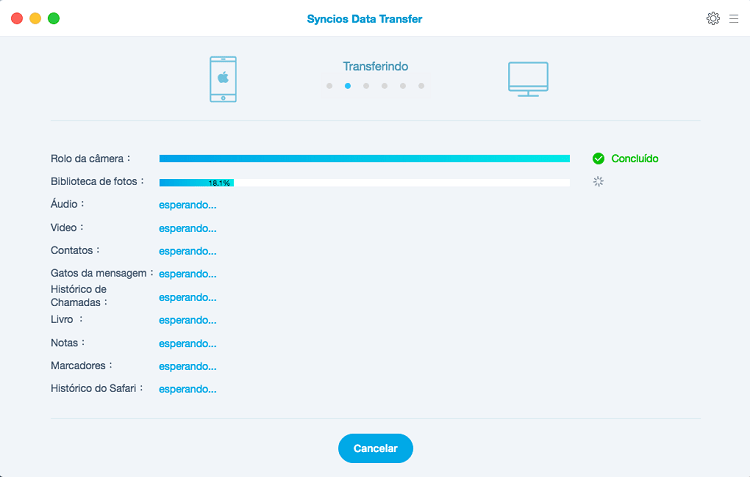The height and width of the screenshot is (477, 750).
Task: Click the Transferindo heading text
Action: point(375,66)
